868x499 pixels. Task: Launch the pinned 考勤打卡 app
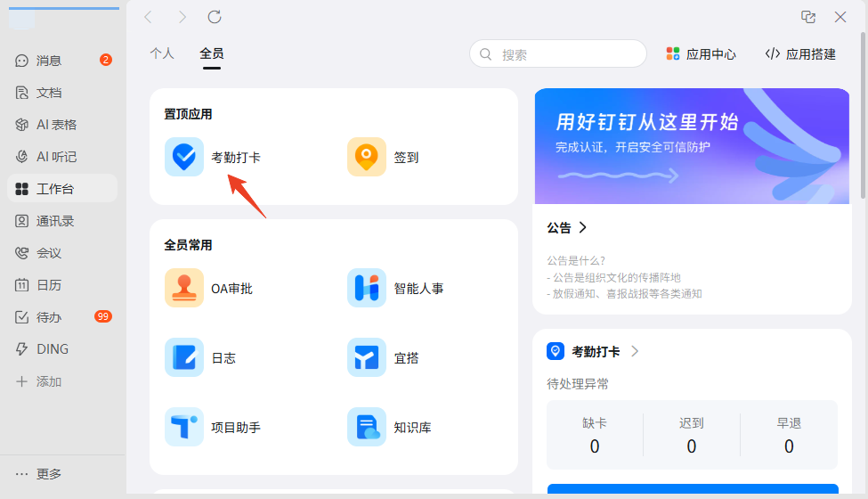[213, 158]
